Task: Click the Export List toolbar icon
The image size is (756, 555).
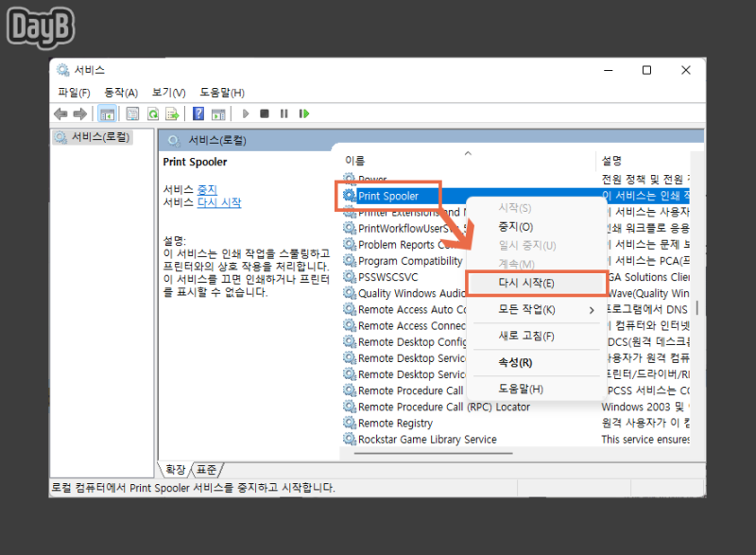Action: click(172, 113)
